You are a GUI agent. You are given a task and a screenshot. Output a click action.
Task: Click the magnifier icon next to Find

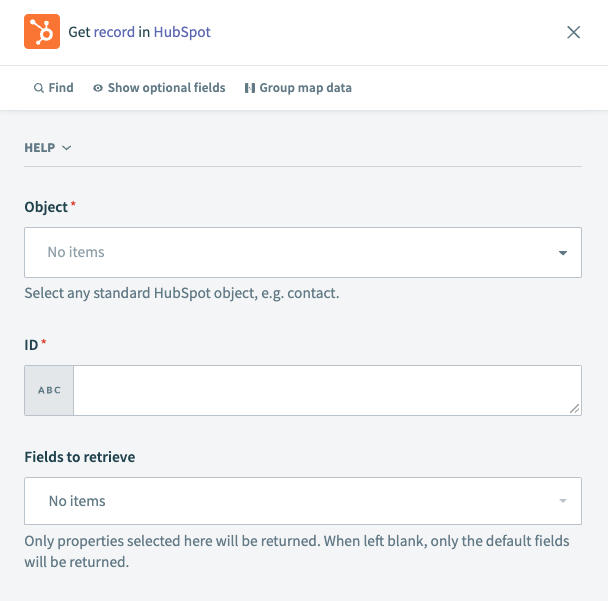click(38, 88)
